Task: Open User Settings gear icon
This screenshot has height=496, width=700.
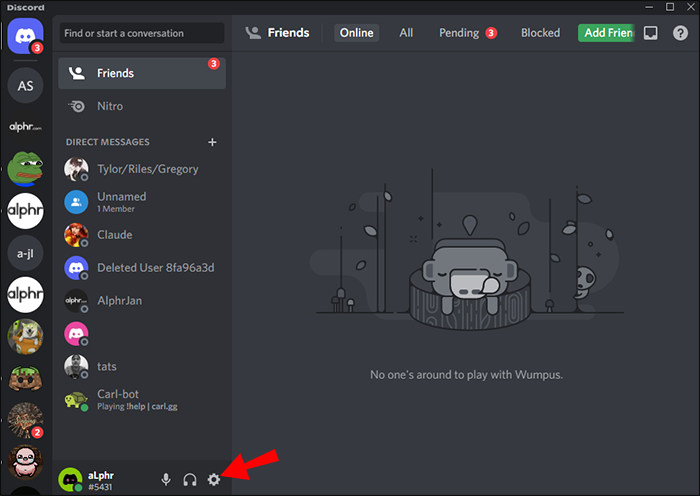Action: (x=214, y=479)
